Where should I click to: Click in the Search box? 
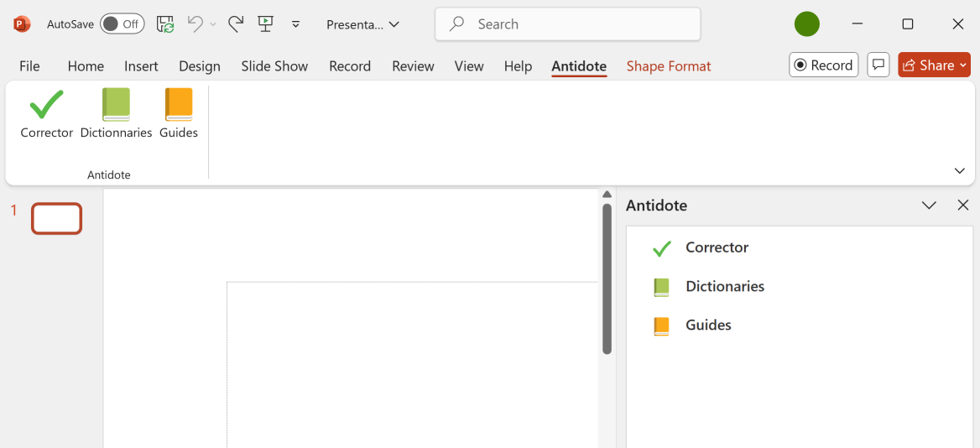click(567, 24)
